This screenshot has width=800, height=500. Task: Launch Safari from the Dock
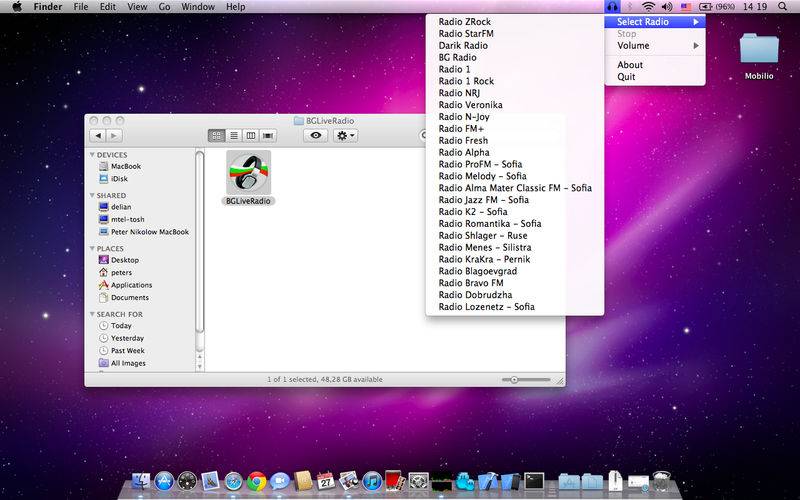[x=234, y=481]
